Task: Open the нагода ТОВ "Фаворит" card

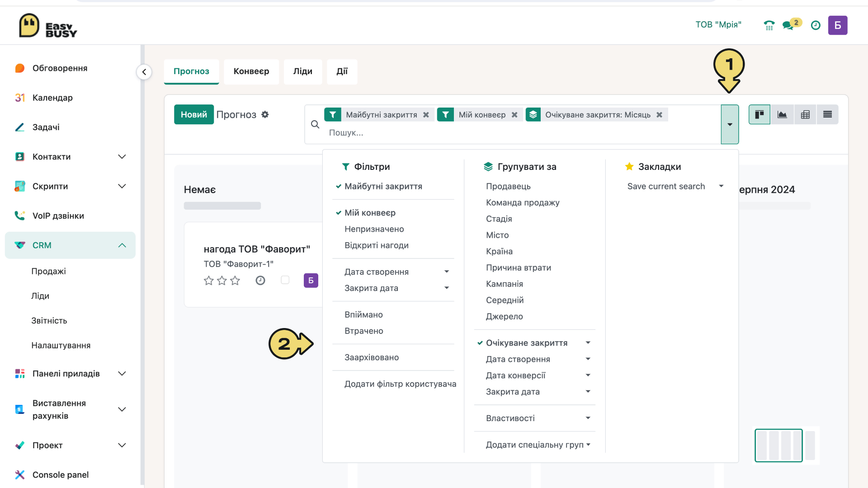Action: coord(253,264)
